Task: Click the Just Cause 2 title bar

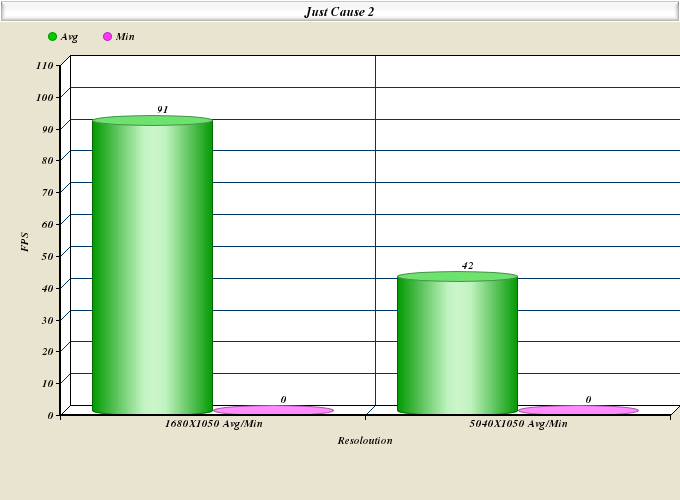Action: [340, 12]
